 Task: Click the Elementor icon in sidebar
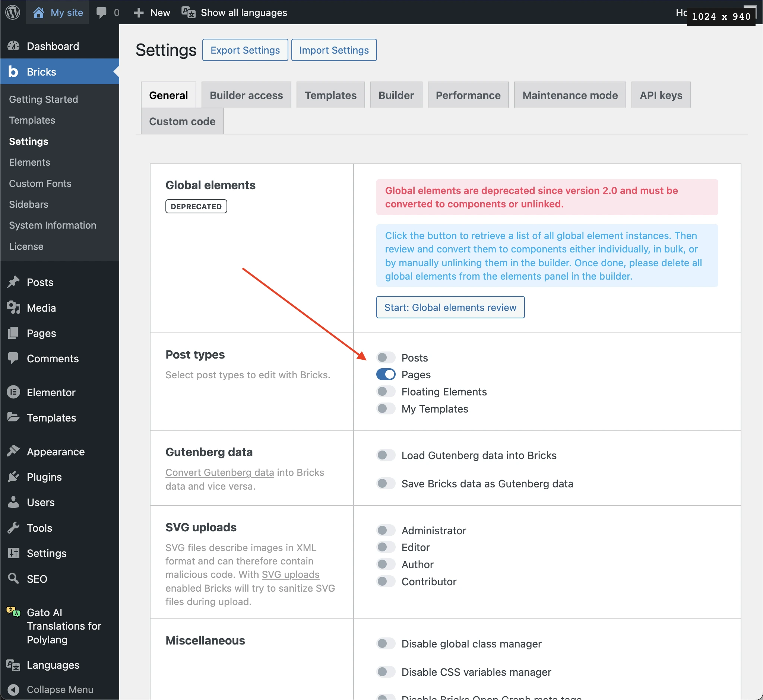[13, 392]
